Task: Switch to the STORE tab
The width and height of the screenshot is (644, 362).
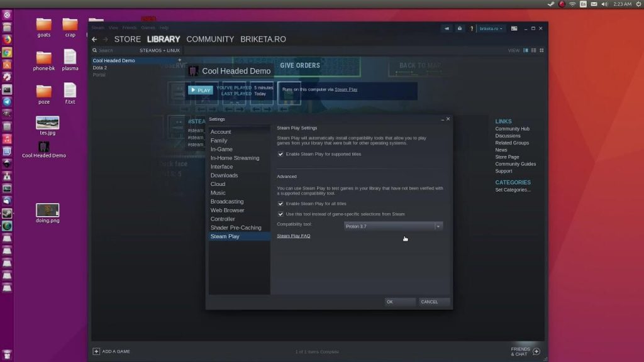Action: tap(128, 39)
